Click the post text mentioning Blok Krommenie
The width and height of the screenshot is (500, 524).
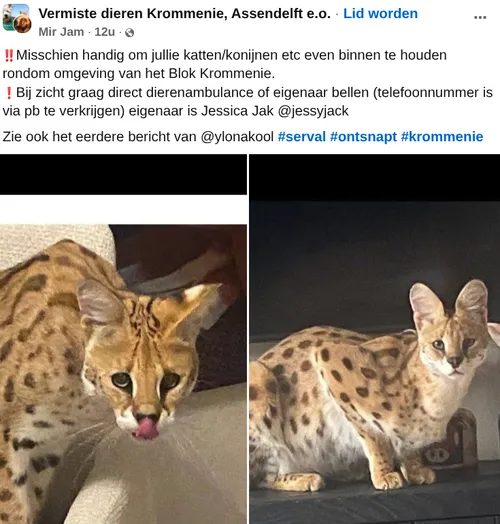225,64
